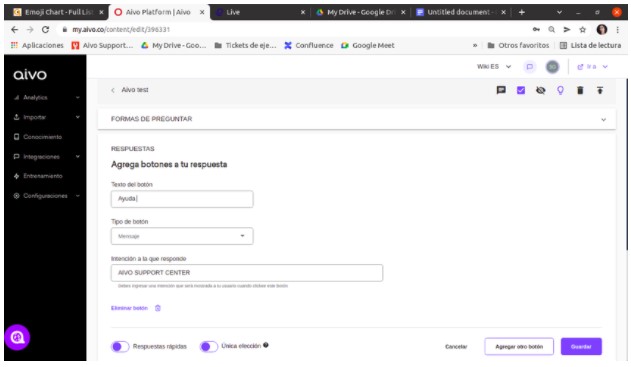The image size is (631, 367).
Task: Open Lista de lectura
Action: [590, 45]
